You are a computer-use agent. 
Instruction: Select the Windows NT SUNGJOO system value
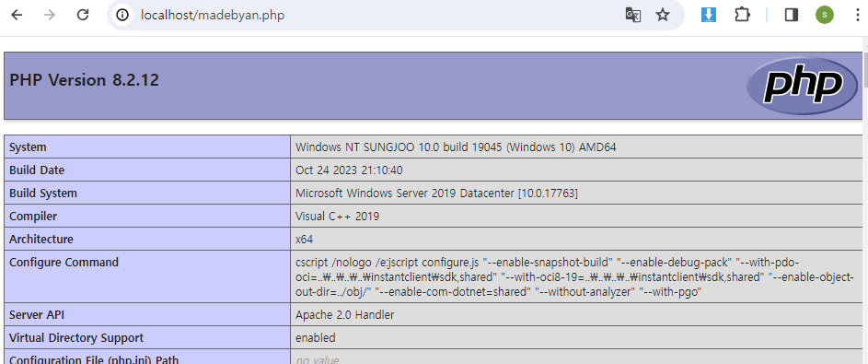[457, 147]
